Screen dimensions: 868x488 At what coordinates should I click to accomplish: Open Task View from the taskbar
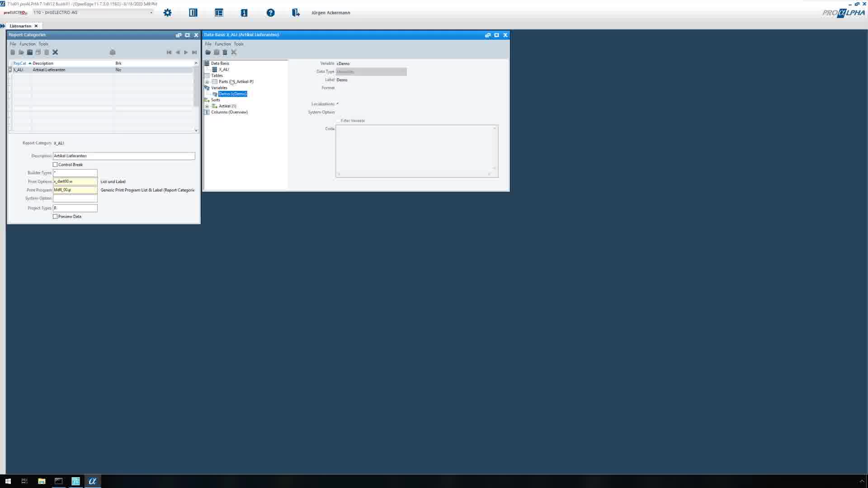pos(24,481)
